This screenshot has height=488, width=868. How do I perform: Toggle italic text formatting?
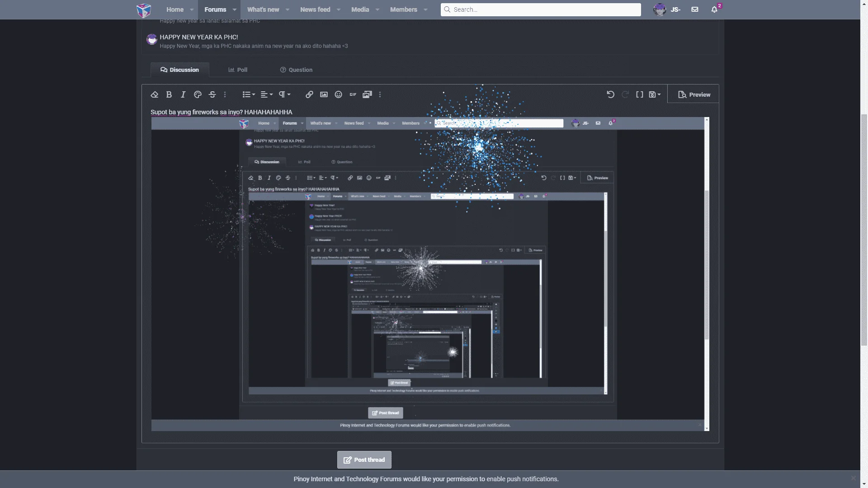tap(183, 94)
